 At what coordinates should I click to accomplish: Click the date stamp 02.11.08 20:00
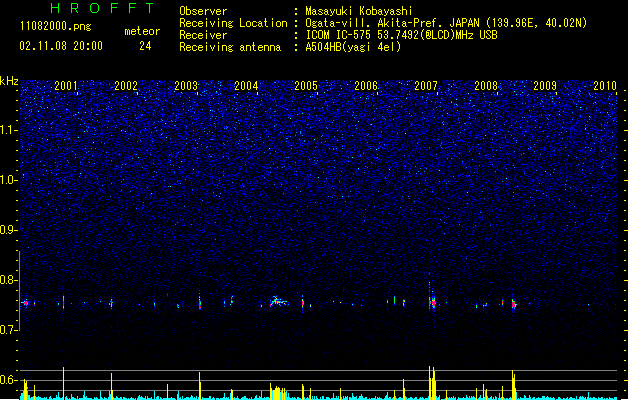click(61, 46)
